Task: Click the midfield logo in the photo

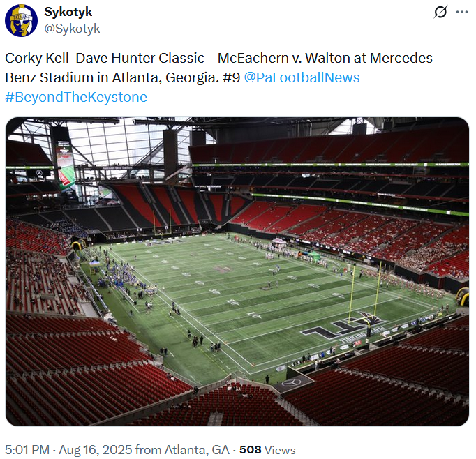Action: (223, 269)
